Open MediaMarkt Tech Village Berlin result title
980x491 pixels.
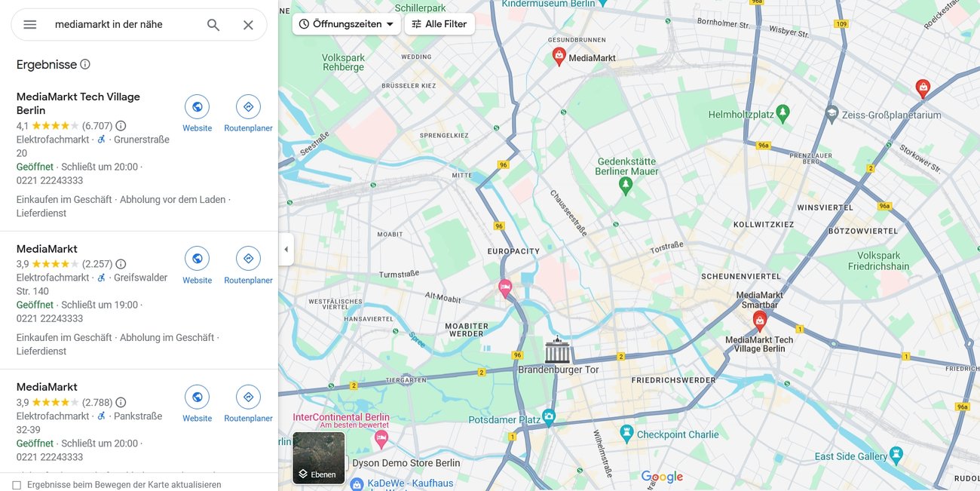click(78, 103)
